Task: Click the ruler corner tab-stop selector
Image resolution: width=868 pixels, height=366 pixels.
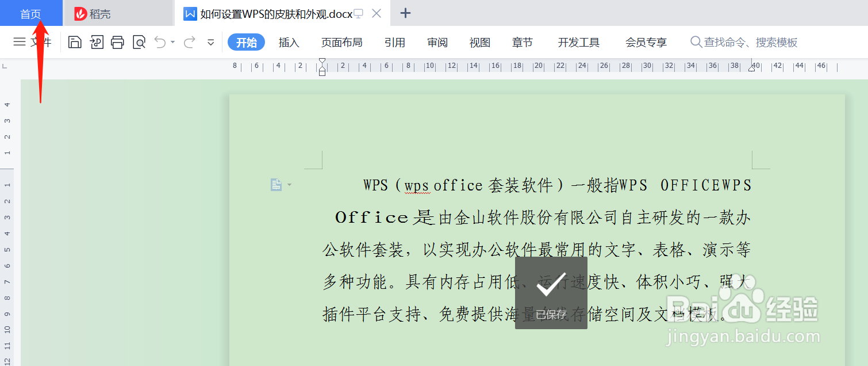Action: click(5, 66)
